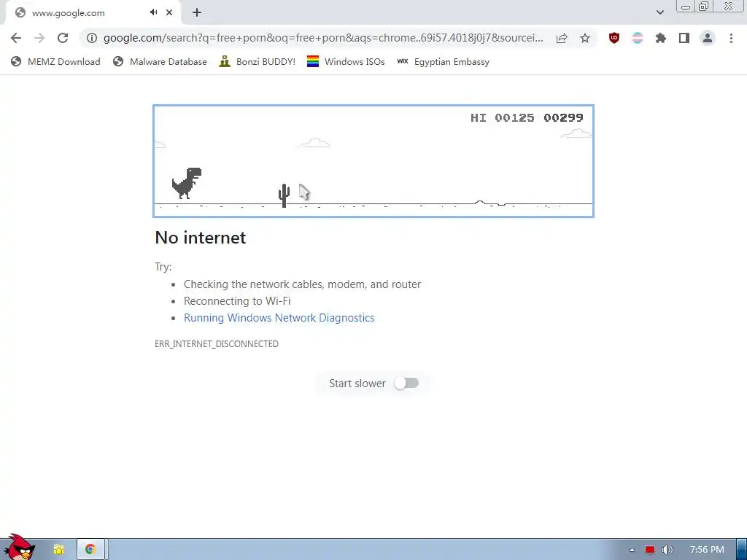Open the profile avatar menu
This screenshot has height=560, width=747.
pyautogui.click(x=708, y=38)
